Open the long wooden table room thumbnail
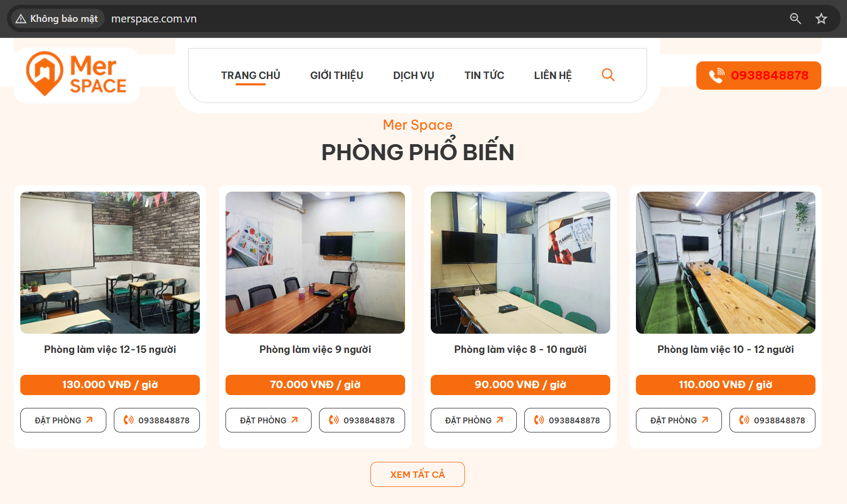This screenshot has height=504, width=847. (x=726, y=263)
